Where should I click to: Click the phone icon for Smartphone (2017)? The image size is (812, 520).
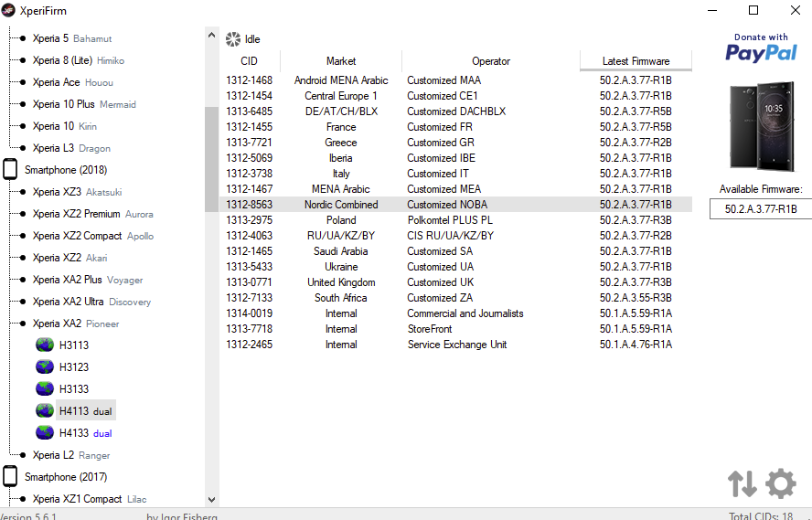(10, 476)
